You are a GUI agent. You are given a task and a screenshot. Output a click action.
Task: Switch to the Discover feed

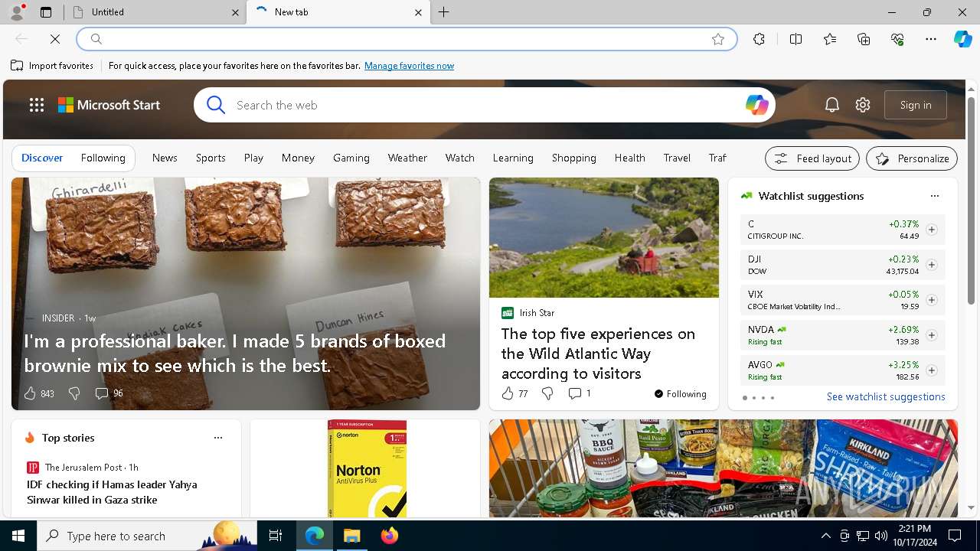[42, 158]
